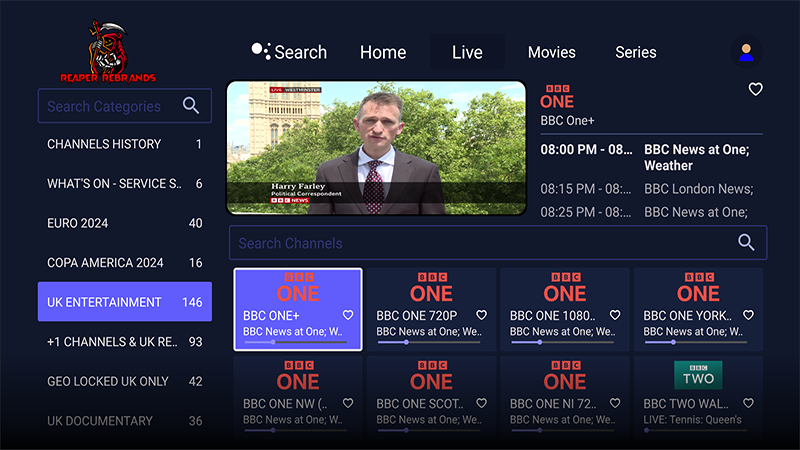Click the BBC One+ channel name label

click(x=567, y=121)
